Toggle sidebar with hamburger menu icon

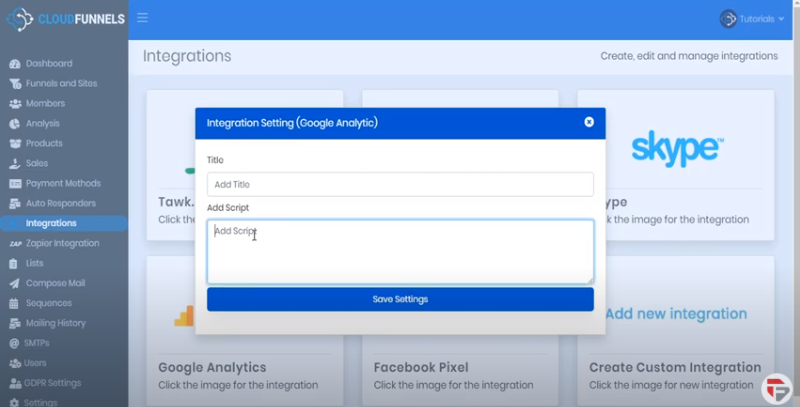[x=143, y=18]
